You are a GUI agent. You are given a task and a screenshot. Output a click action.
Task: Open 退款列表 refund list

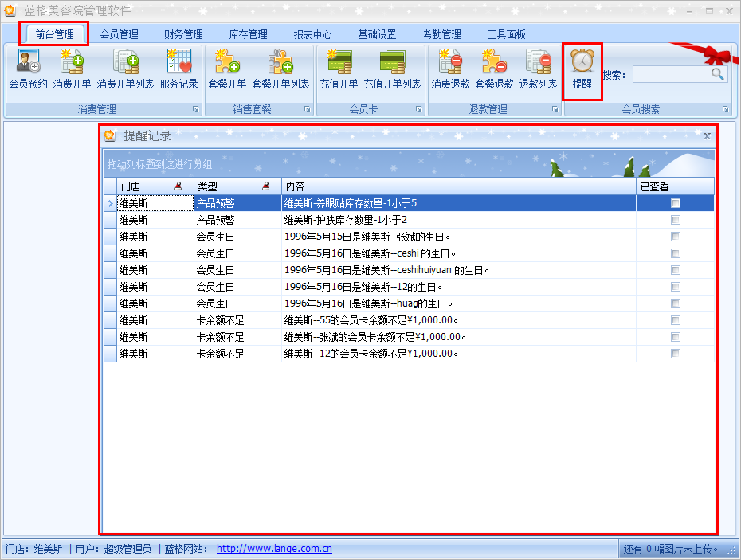539,69
